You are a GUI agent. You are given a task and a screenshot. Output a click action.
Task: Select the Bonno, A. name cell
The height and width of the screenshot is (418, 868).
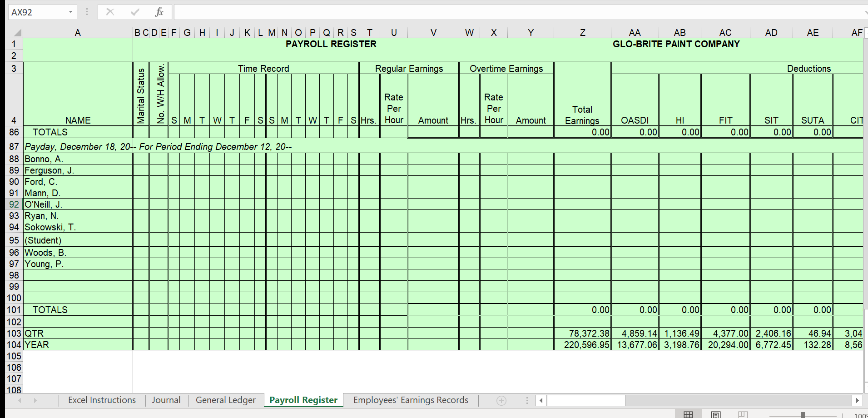click(78, 159)
